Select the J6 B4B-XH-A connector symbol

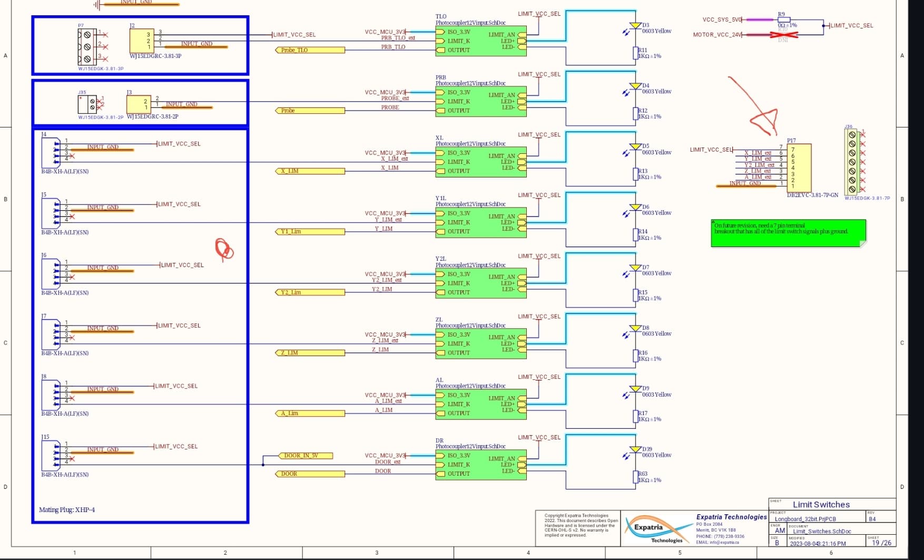52,273
